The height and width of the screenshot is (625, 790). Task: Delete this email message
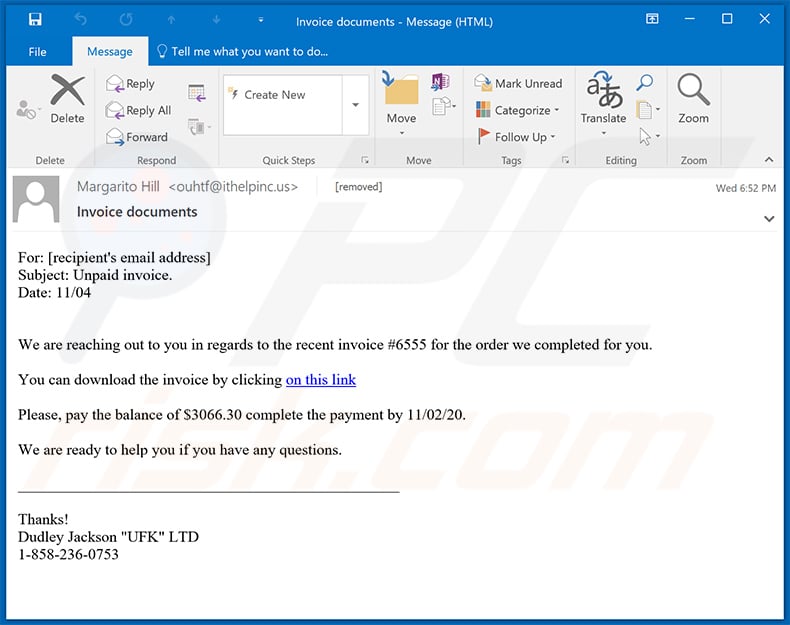coord(67,98)
